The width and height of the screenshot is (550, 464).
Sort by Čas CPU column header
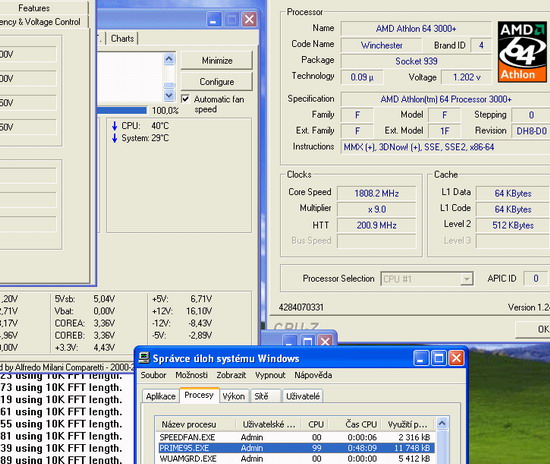tap(355, 424)
